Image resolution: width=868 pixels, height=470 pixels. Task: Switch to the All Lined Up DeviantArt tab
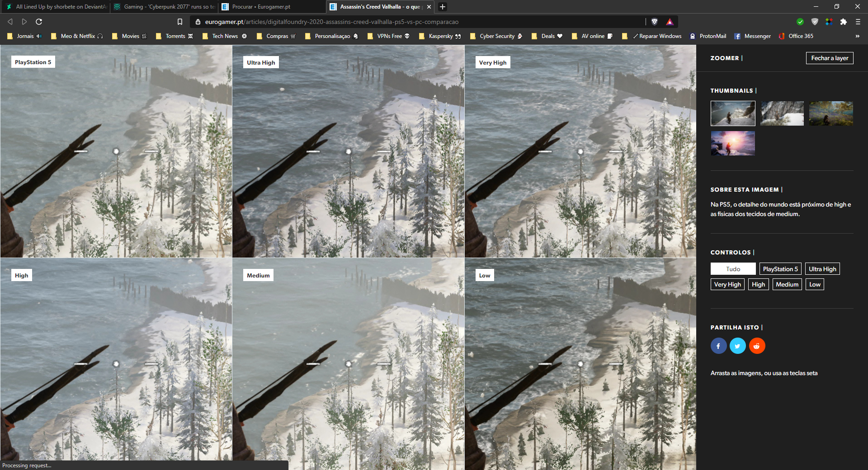(x=56, y=7)
